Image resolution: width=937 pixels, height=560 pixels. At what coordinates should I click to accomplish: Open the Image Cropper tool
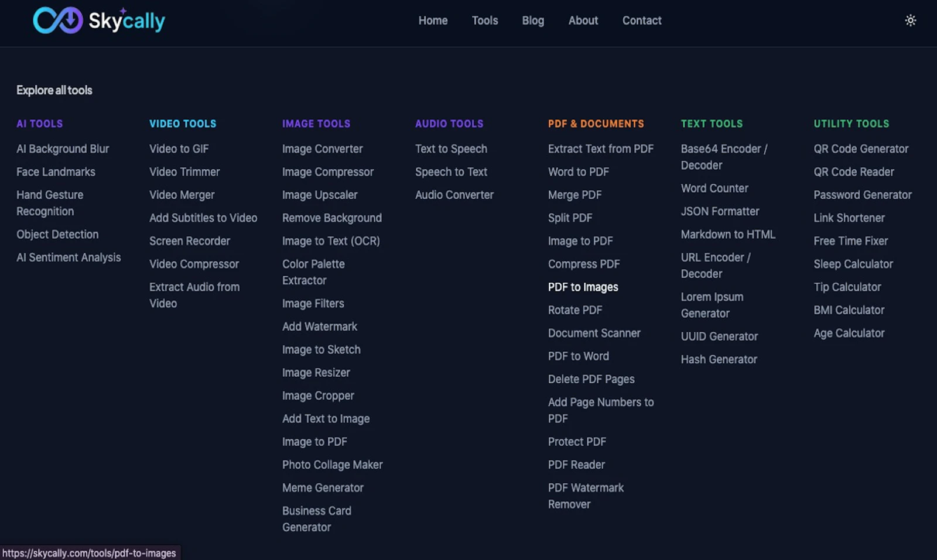coord(318,396)
